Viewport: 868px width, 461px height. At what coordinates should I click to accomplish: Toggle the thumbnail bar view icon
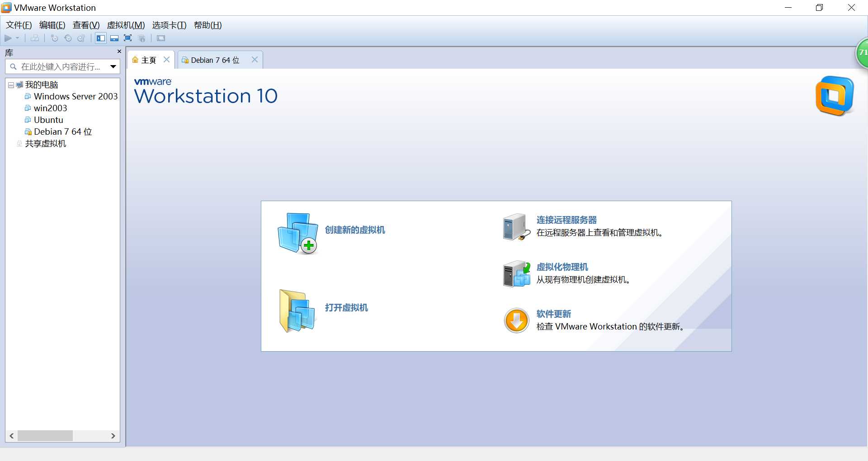[114, 38]
